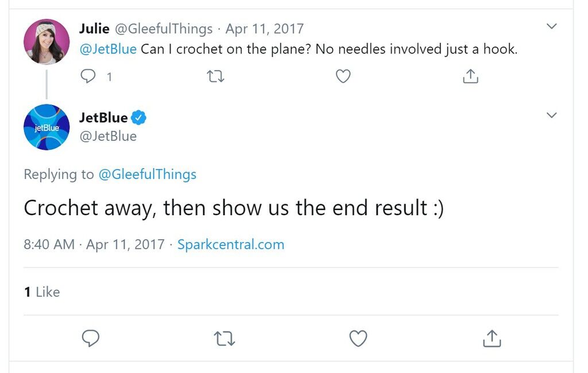Open @JetBlue mention in Julie's tweet

(x=108, y=49)
